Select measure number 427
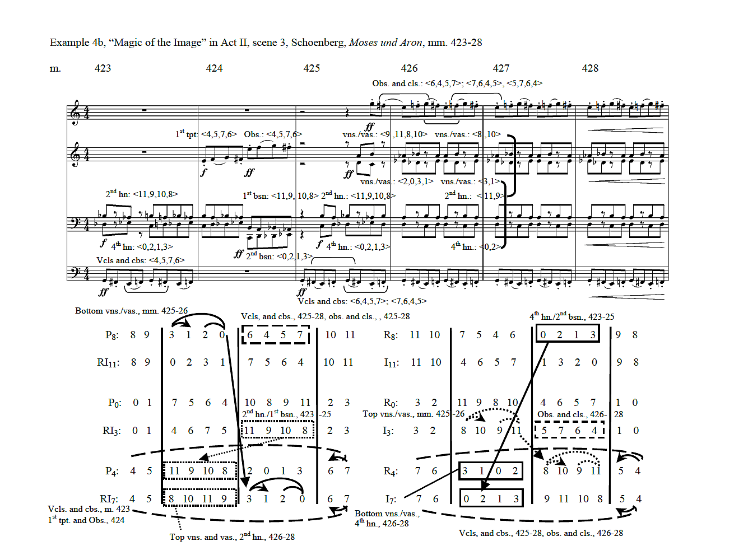 tap(501, 68)
